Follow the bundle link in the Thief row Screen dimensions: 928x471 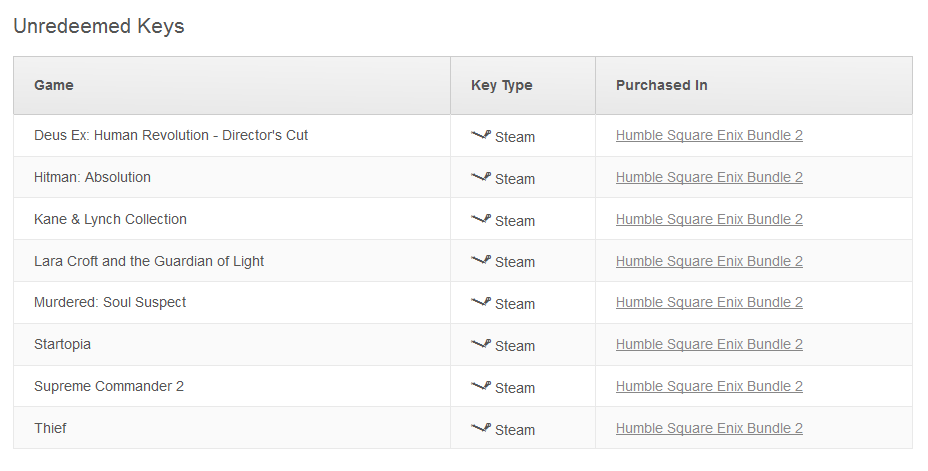(709, 428)
